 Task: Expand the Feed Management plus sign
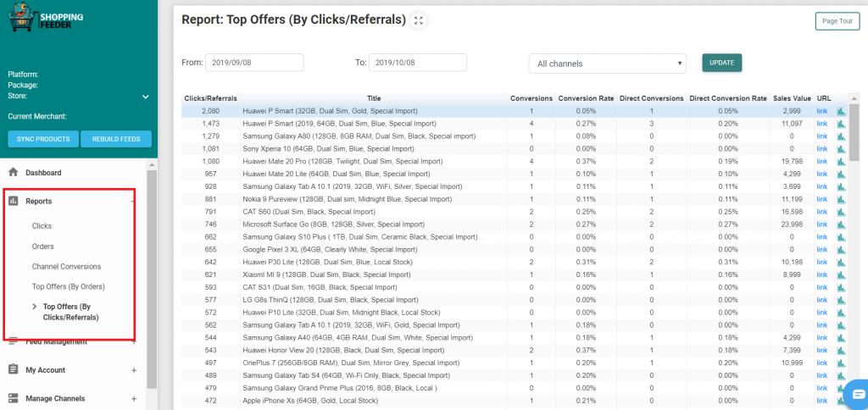133,342
